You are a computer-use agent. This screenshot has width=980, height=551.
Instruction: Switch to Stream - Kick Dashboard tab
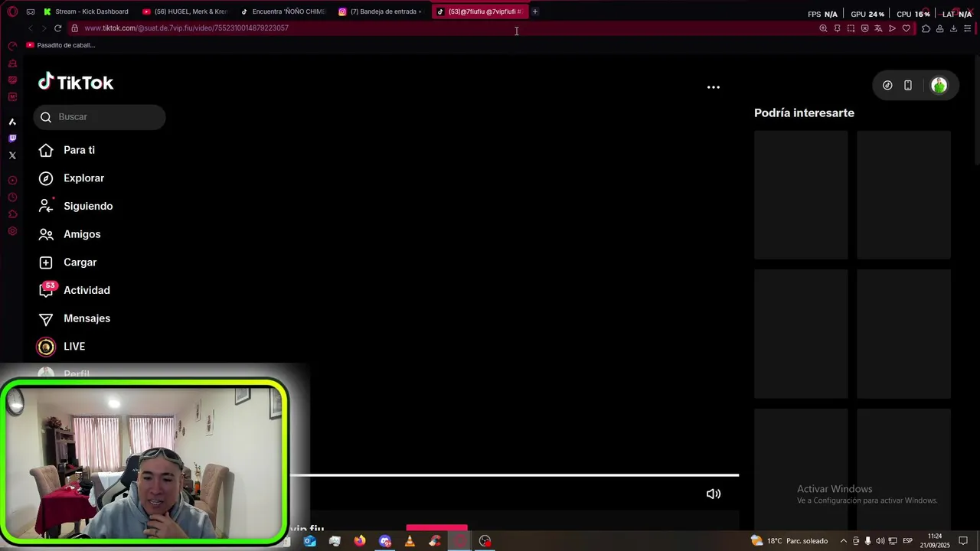pos(86,11)
